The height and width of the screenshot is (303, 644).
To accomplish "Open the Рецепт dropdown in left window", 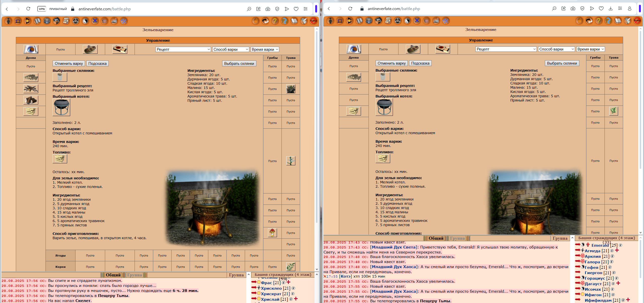I will pyautogui.click(x=183, y=49).
